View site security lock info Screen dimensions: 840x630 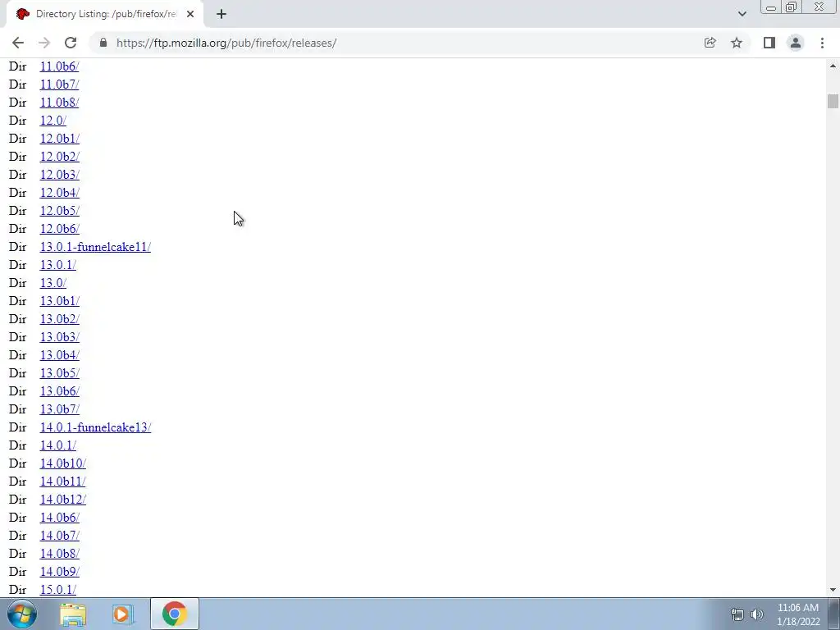[103, 43]
